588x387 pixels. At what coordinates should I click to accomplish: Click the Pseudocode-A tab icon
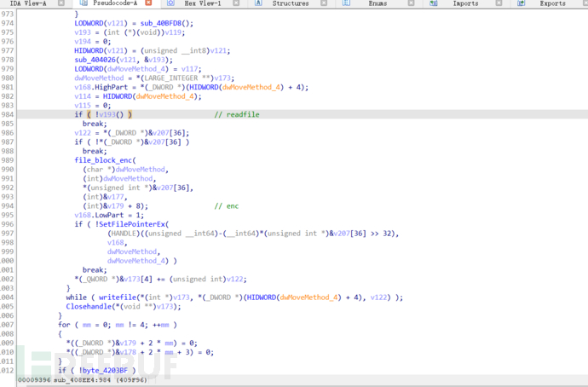(x=84, y=3)
